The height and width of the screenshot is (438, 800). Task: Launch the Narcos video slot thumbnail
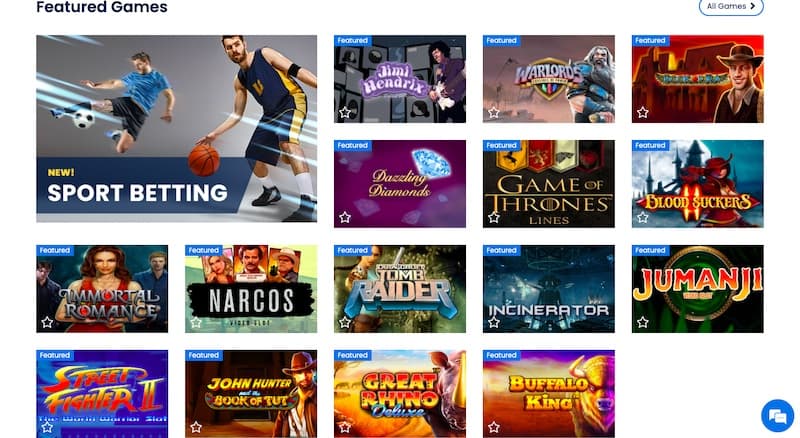click(x=251, y=289)
